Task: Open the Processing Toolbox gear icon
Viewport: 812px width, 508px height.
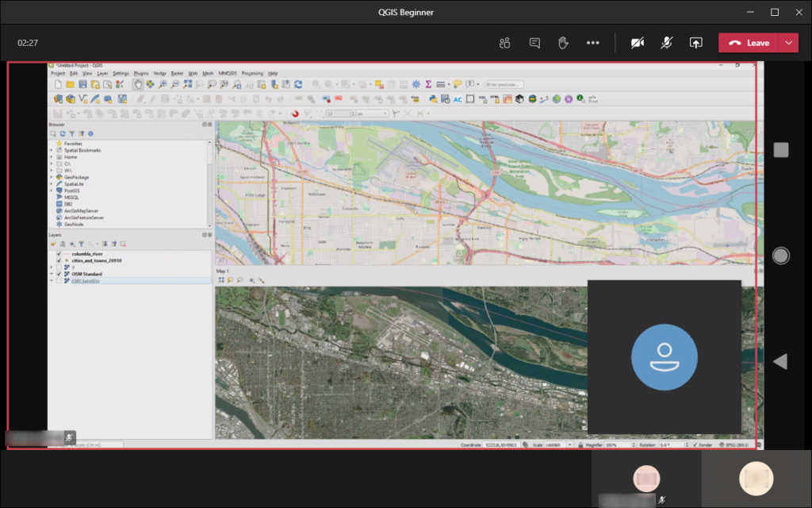Action: tap(416, 84)
